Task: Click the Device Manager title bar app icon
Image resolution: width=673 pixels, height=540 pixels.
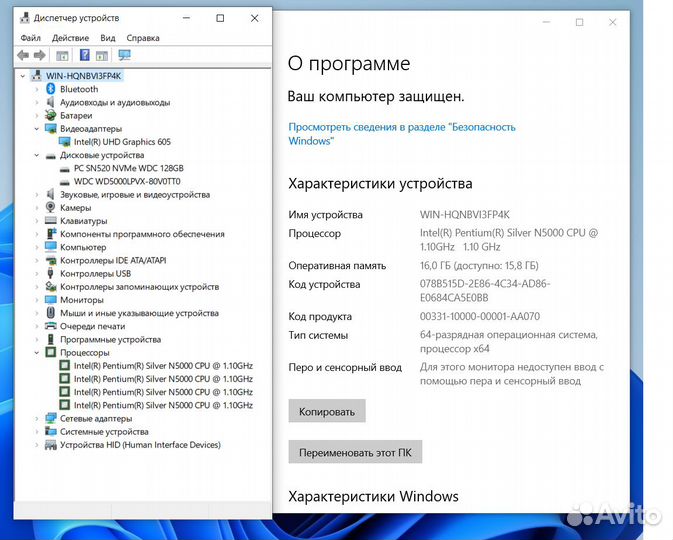Action: pyautogui.click(x=25, y=18)
